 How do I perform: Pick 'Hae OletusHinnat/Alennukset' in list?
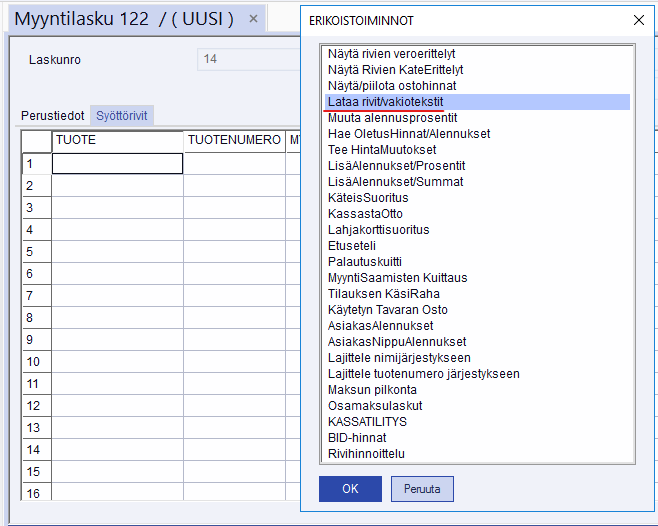pos(409,134)
